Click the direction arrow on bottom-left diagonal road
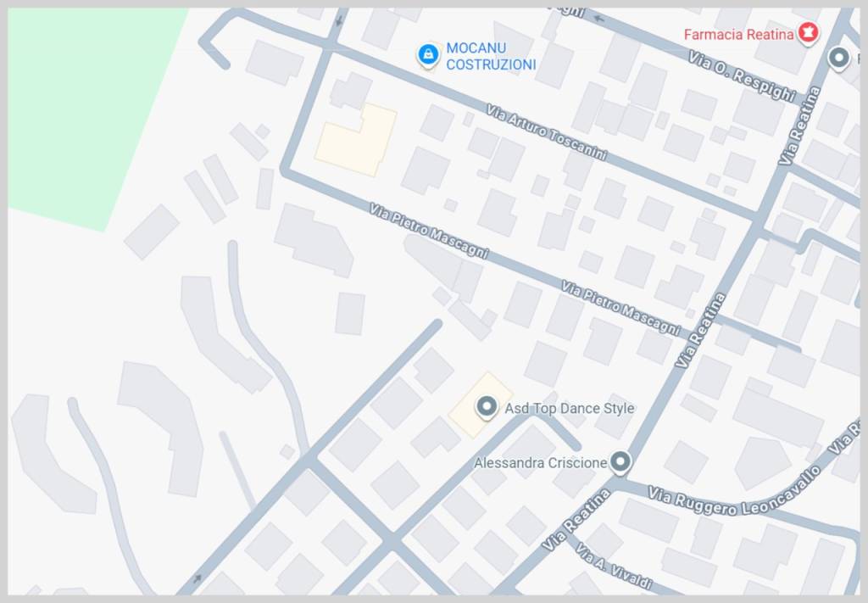The height and width of the screenshot is (603, 868). pyautogui.click(x=197, y=579)
